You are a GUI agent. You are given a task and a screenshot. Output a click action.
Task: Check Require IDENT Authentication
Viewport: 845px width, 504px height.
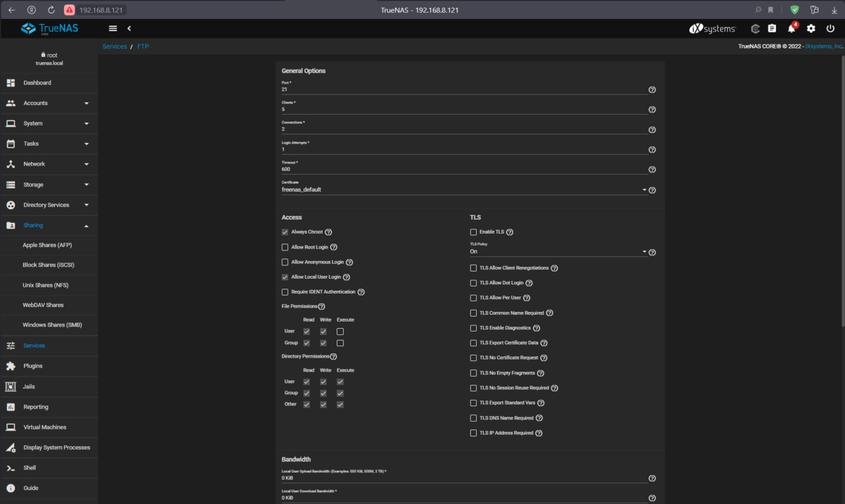coord(285,292)
